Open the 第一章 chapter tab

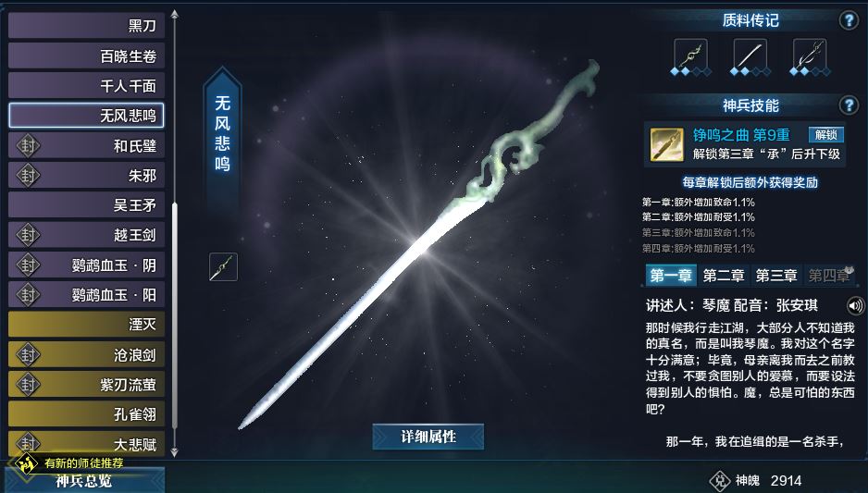point(670,275)
